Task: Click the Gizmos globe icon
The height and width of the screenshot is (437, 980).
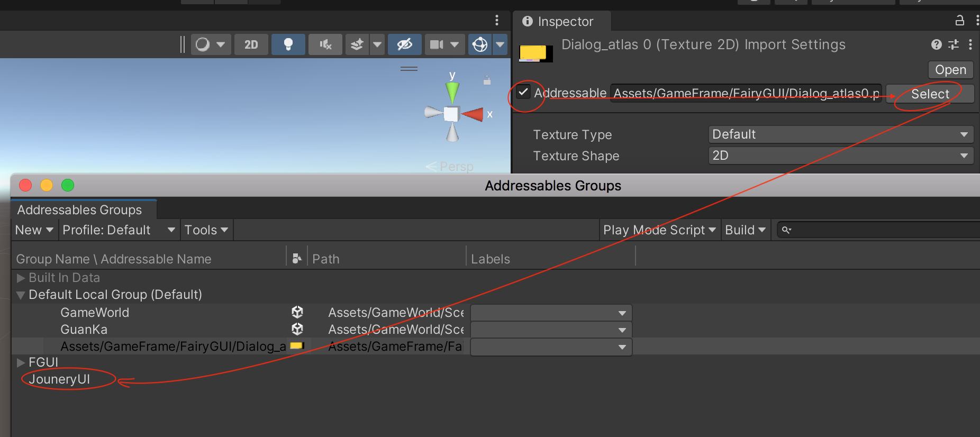Action: 480,44
